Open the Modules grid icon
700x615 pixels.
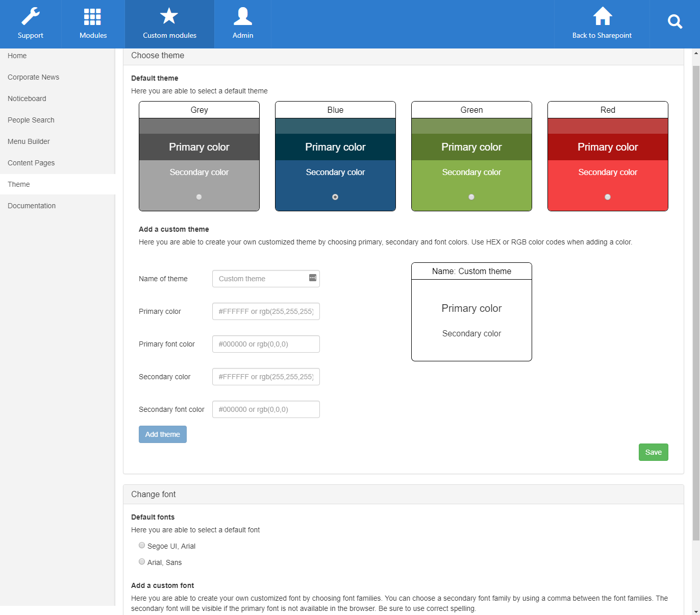[x=93, y=16]
